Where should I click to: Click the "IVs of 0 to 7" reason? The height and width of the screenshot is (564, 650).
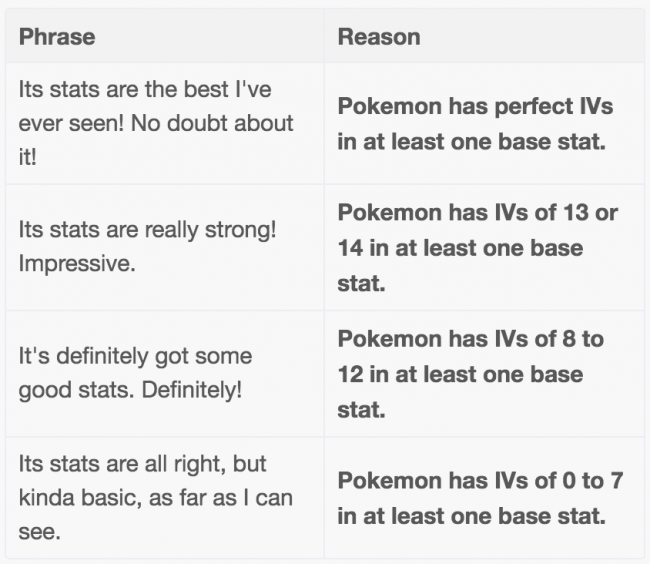point(479,498)
